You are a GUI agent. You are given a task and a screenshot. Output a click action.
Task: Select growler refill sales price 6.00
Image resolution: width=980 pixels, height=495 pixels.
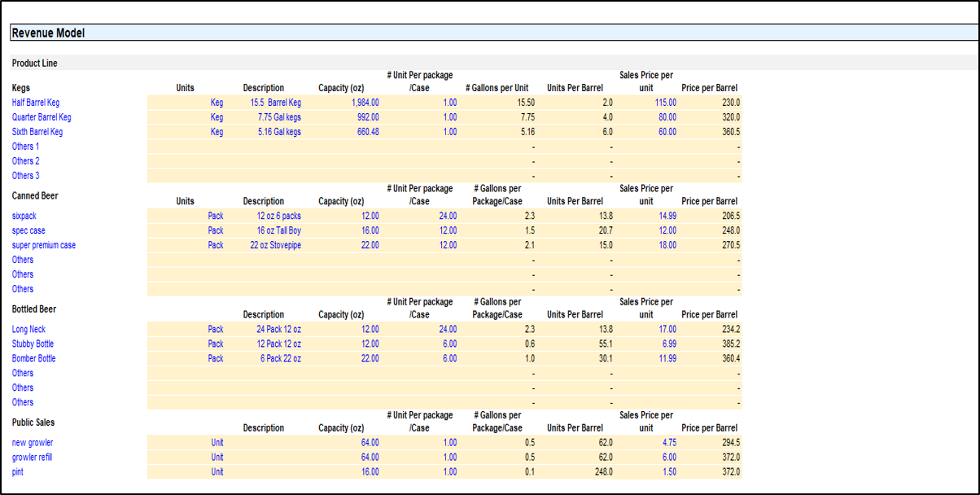666,458
